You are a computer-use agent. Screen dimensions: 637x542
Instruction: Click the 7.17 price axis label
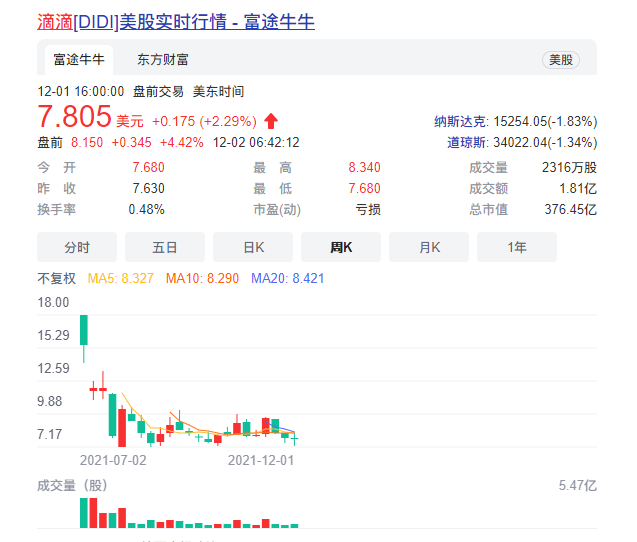pos(50,434)
